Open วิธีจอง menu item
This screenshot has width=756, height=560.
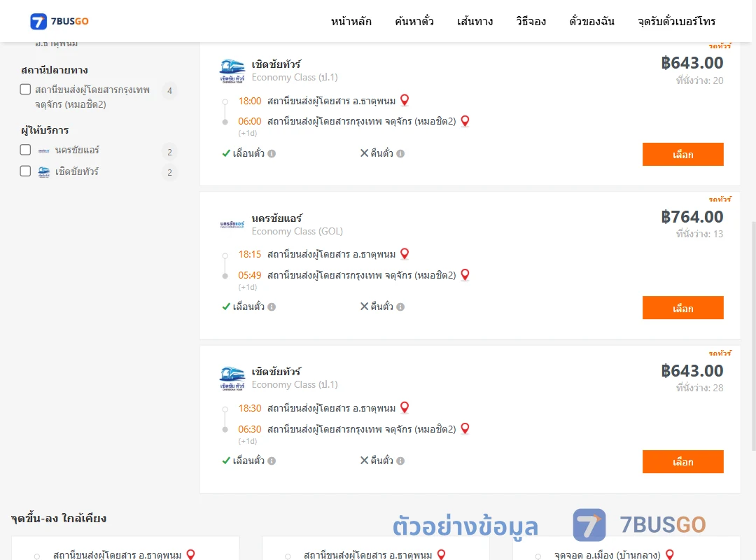531,21
